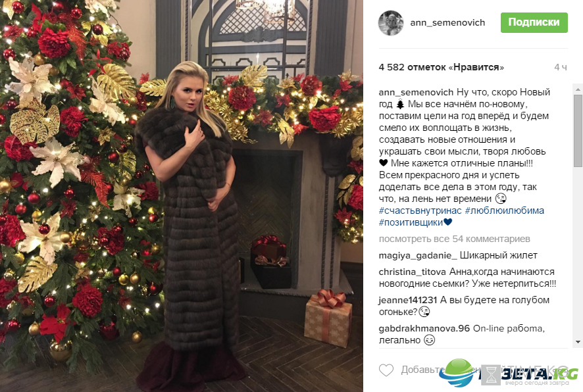This screenshot has height=392, width=583.
Task: Click the ann_semenovich profile avatar
Action: 391,22
